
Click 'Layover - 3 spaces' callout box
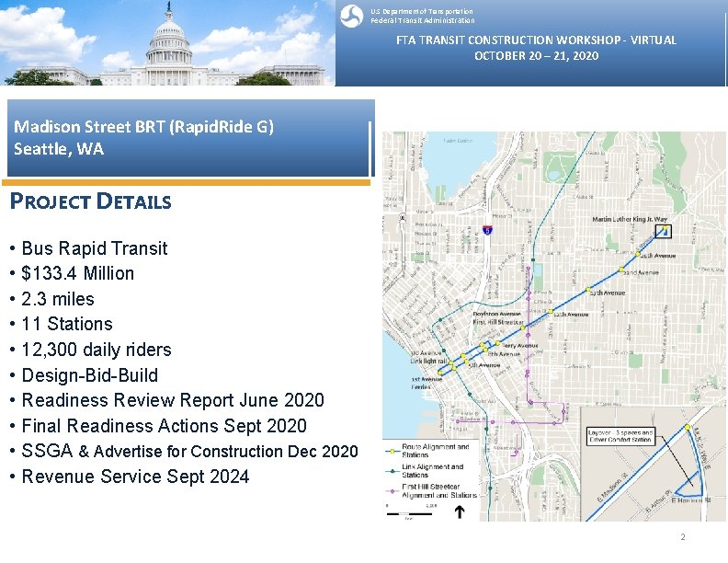tap(620, 436)
